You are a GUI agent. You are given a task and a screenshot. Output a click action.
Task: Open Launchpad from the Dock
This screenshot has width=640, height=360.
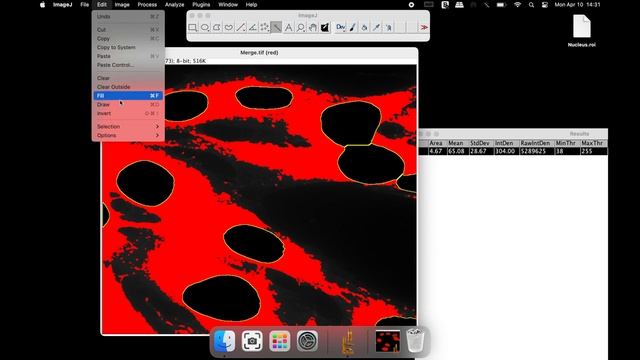[x=280, y=341]
